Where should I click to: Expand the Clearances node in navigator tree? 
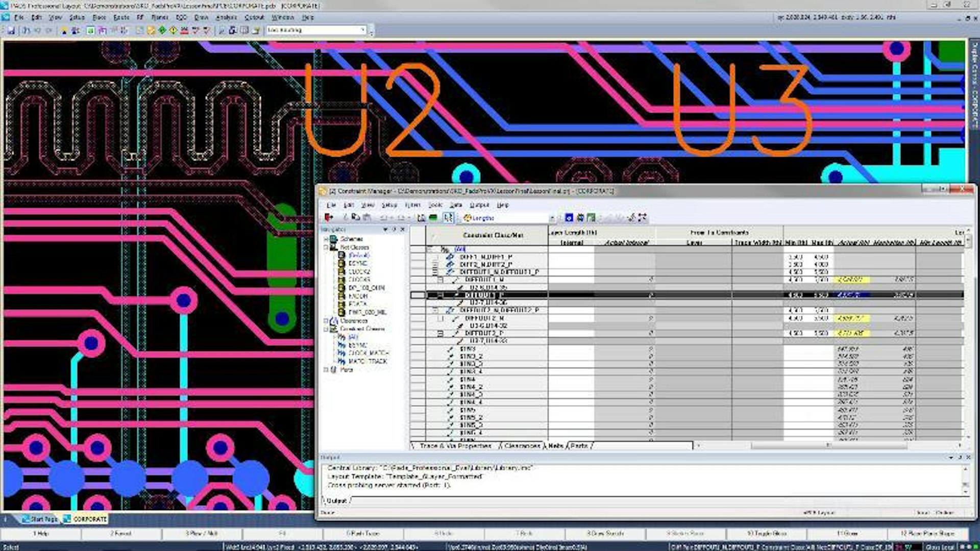click(x=326, y=321)
